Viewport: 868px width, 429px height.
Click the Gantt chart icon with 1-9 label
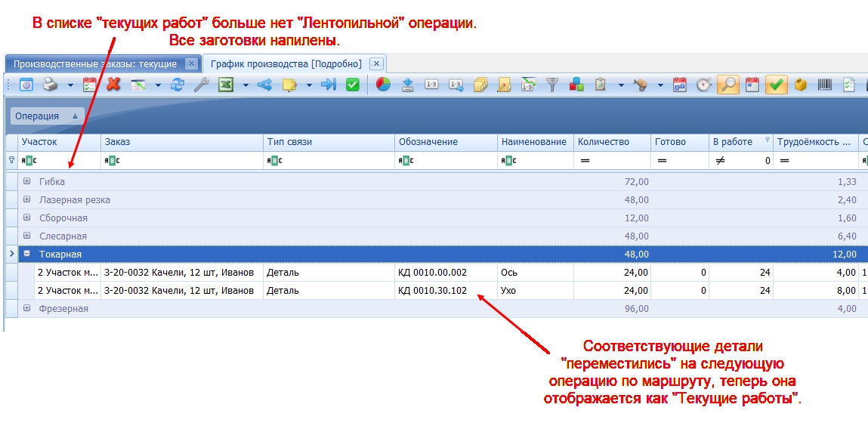pyautogui.click(x=528, y=85)
